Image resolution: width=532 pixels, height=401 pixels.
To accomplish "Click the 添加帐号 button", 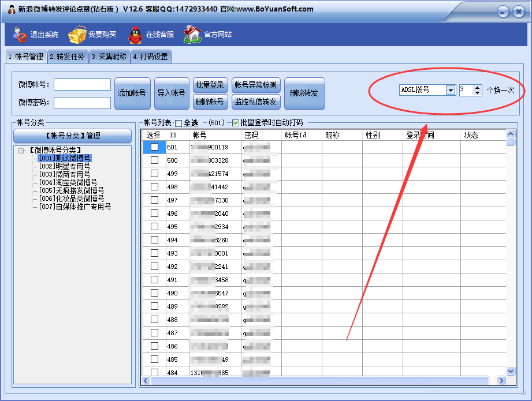I will click(x=132, y=93).
